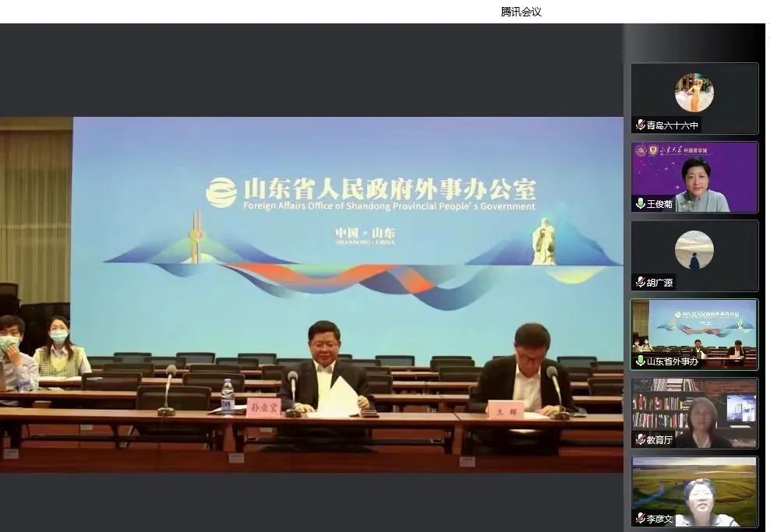Screen dimensions: 770x532
Task: Click the participant name 山东省外事办
Action: click(672, 361)
